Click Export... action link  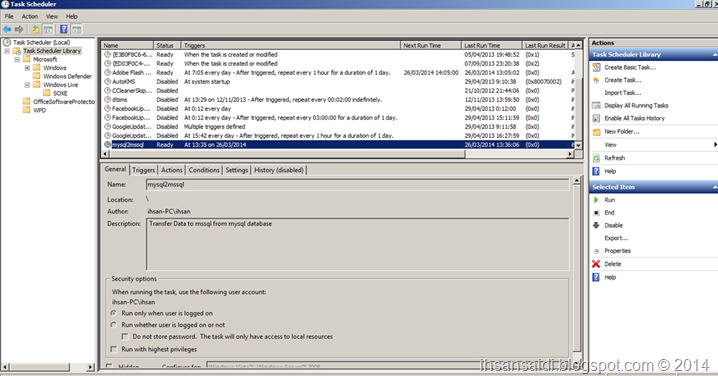[616, 238]
